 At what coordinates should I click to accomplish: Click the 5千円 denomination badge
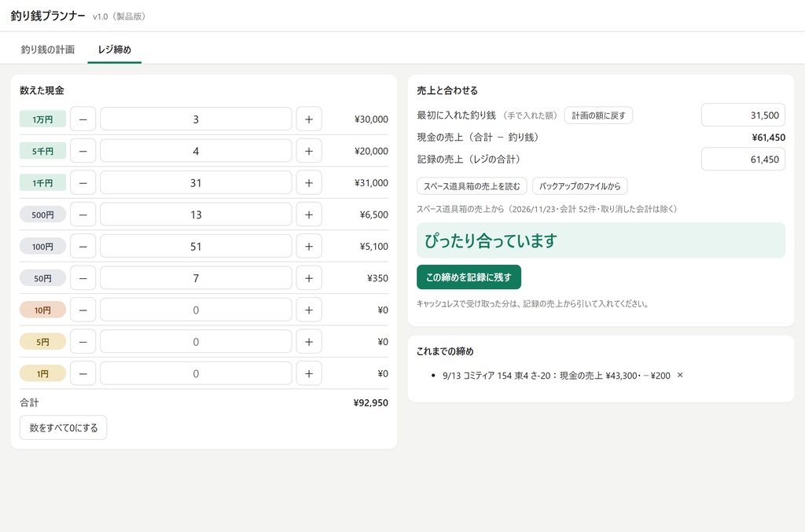tap(42, 151)
